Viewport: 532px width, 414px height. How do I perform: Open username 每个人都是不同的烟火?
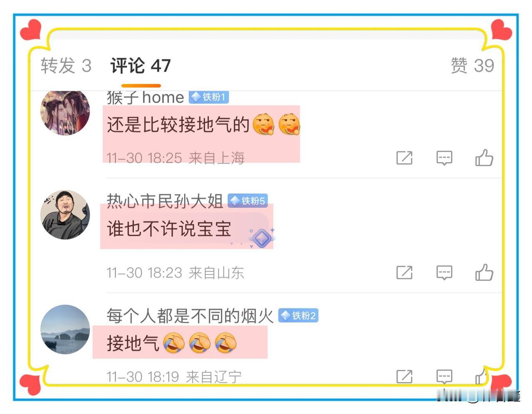tap(190, 316)
